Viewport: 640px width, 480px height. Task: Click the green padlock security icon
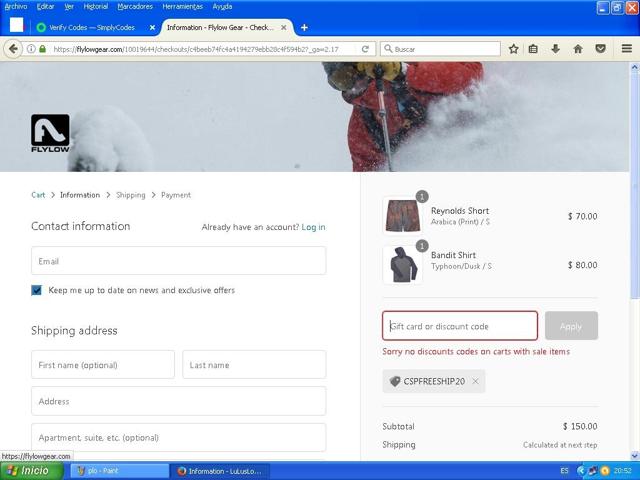42,49
